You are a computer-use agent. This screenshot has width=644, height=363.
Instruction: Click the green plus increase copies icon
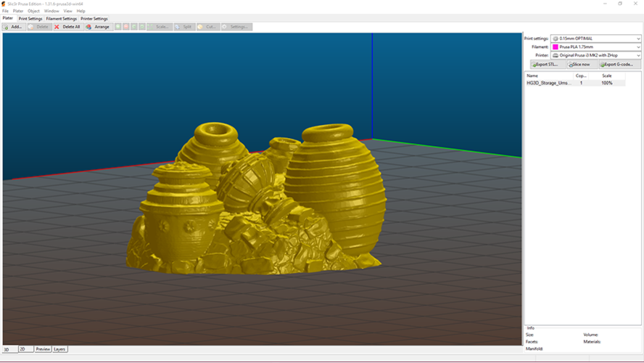click(118, 27)
